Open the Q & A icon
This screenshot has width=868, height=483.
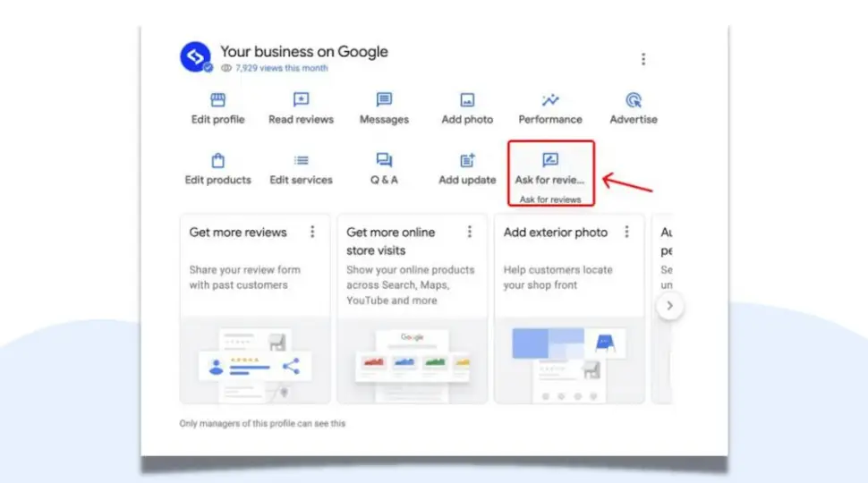pyautogui.click(x=384, y=160)
